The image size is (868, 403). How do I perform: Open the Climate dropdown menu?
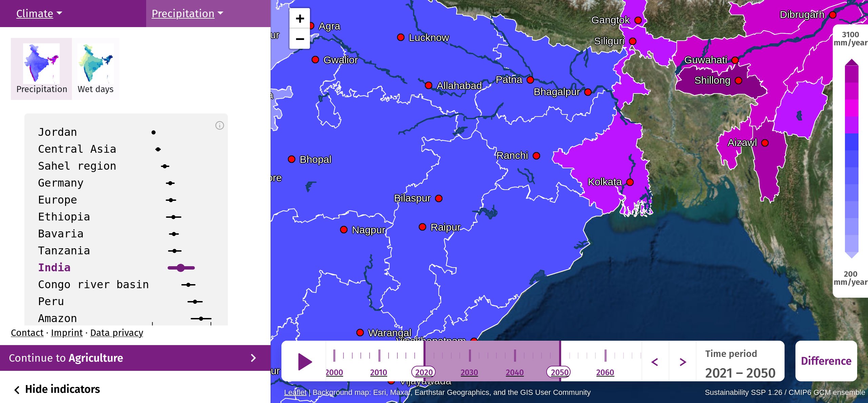pyautogui.click(x=39, y=14)
